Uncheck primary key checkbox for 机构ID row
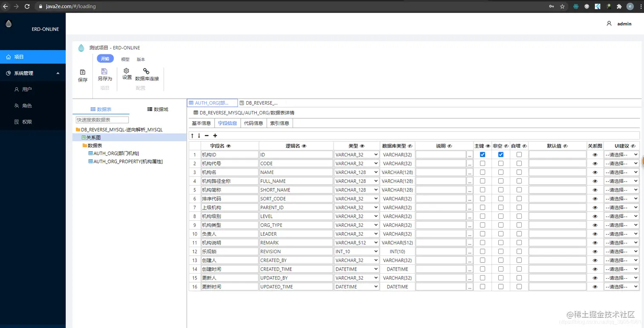Viewport: 644px width, 328px height. click(x=483, y=155)
